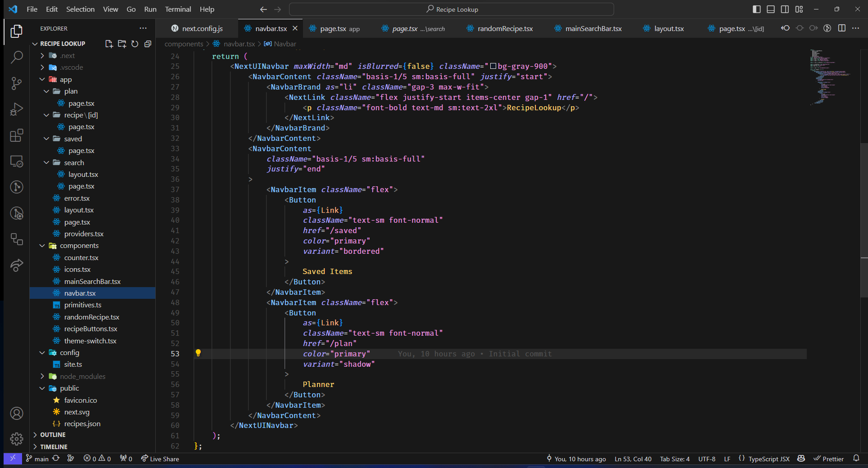Toggle the secondary side bar visibility

[x=785, y=9]
